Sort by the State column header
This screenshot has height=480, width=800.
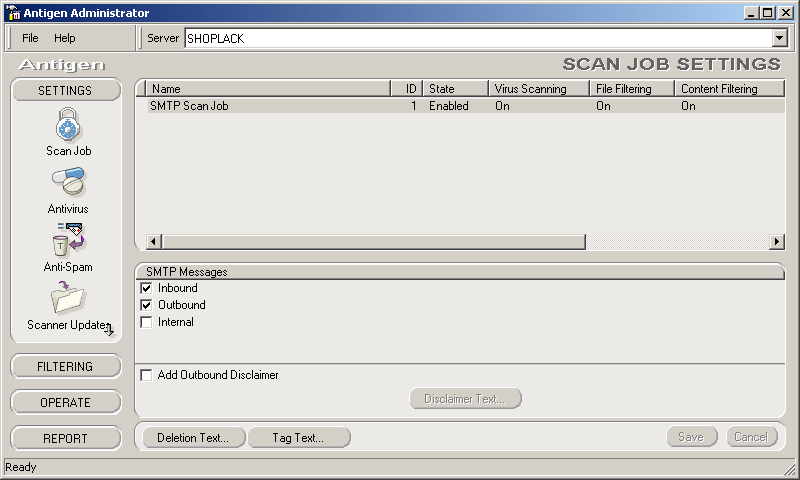tap(456, 89)
